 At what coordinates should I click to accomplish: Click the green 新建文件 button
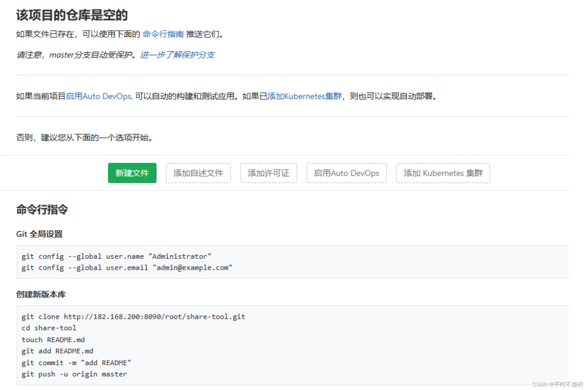point(132,173)
